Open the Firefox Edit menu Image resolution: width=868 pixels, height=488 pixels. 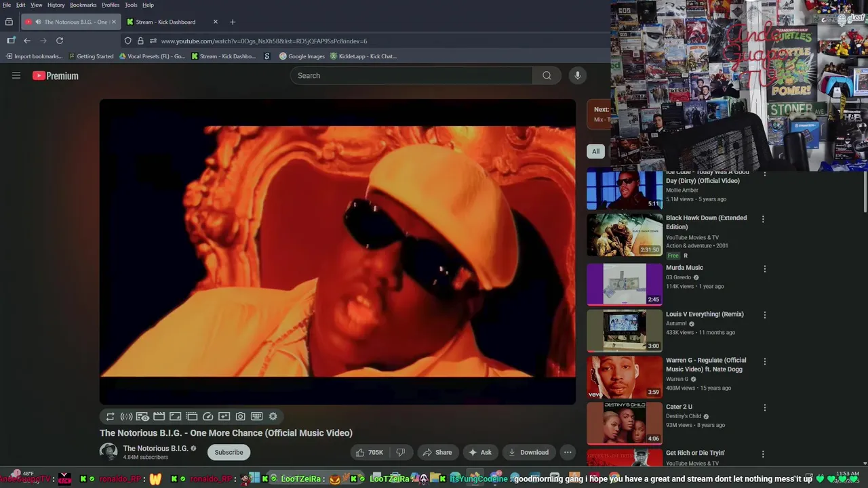point(21,5)
